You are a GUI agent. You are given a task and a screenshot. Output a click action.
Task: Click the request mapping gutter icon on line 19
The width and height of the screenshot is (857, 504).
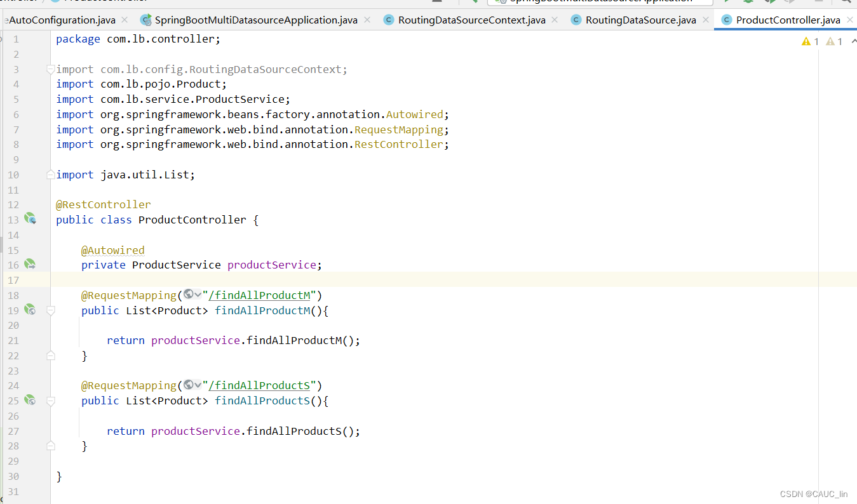(30, 310)
